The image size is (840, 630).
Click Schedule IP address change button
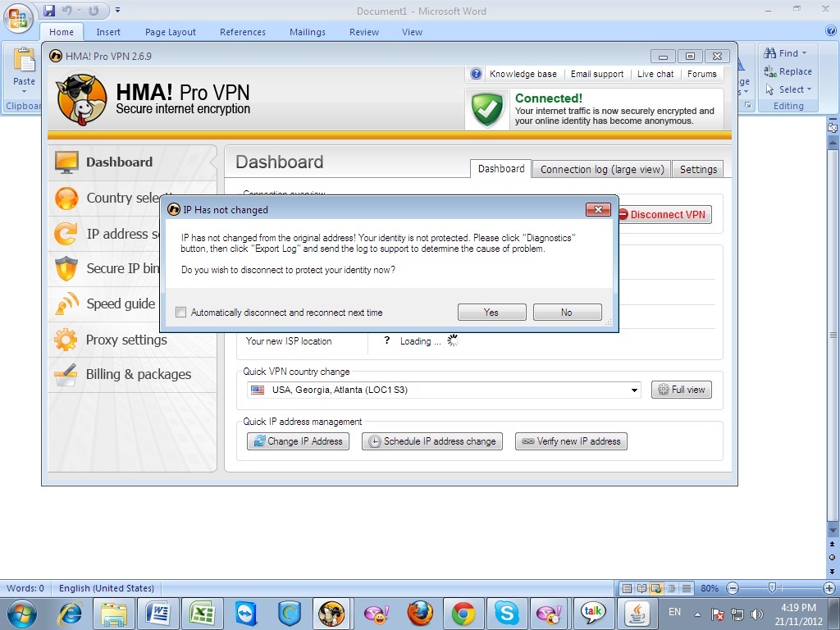[x=432, y=441]
